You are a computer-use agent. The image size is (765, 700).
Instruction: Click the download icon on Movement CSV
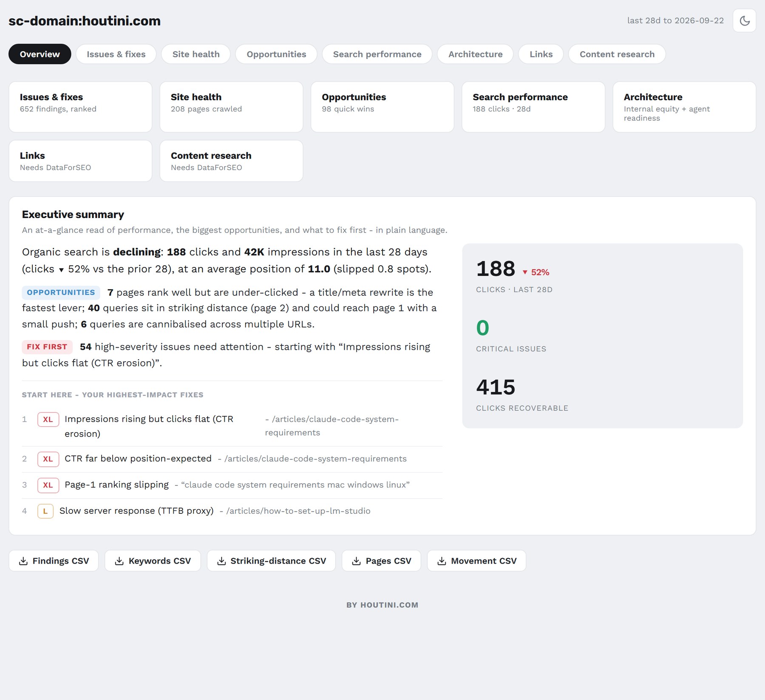442,561
